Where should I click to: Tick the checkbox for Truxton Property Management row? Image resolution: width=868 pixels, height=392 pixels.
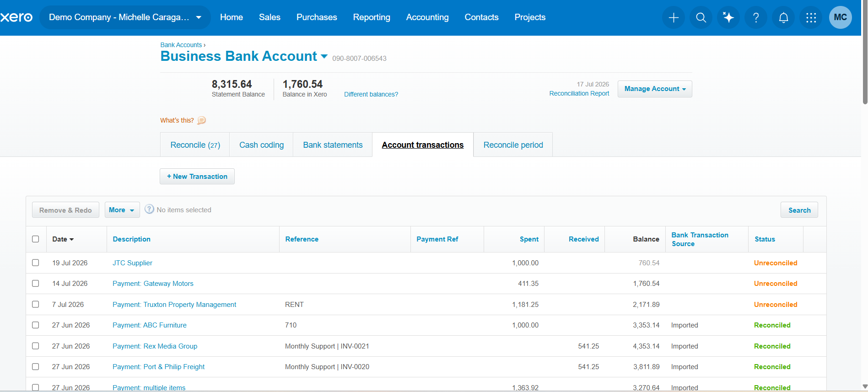[36, 304]
